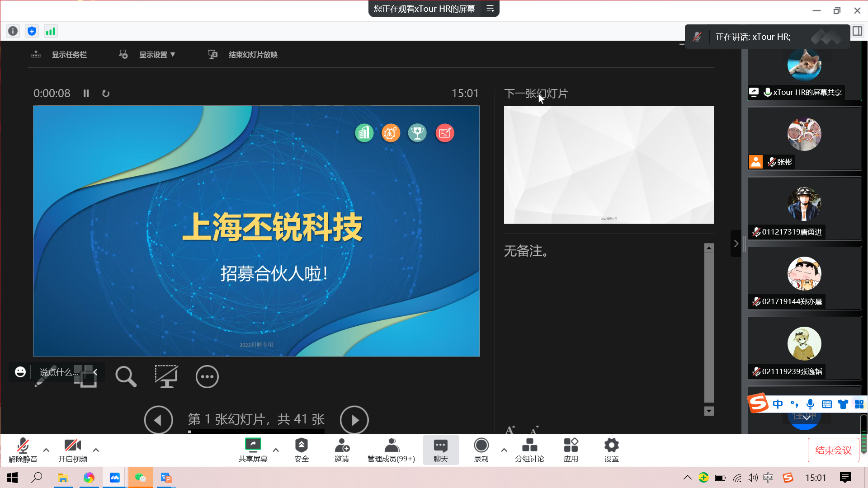This screenshot has height=488, width=868.
Task: Click the 邀请 invite icon
Action: [x=342, y=446]
